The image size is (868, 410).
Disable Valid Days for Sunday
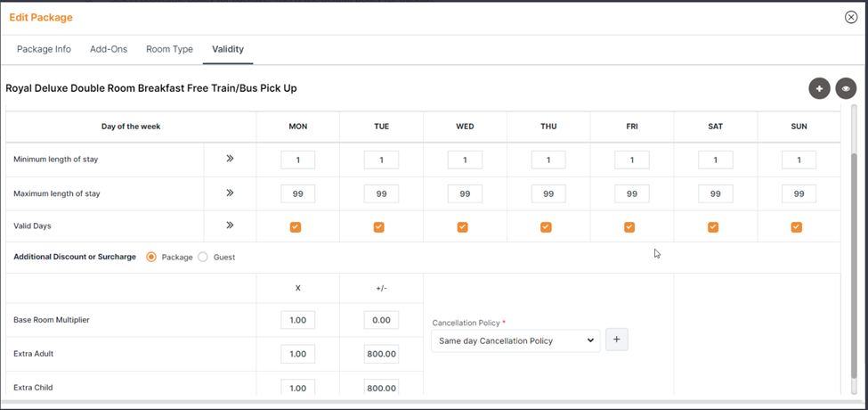tap(797, 227)
